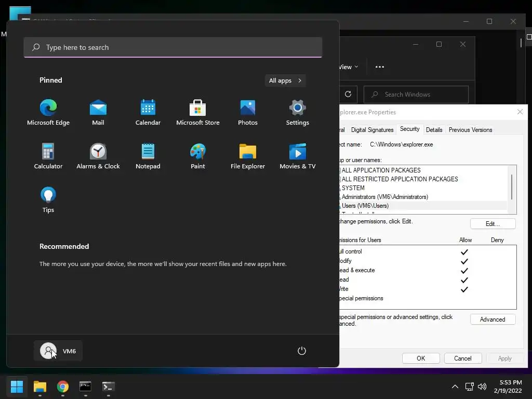Image resolution: width=532 pixels, height=399 pixels.
Task: Launch the Calculator app
Action: coord(48,156)
